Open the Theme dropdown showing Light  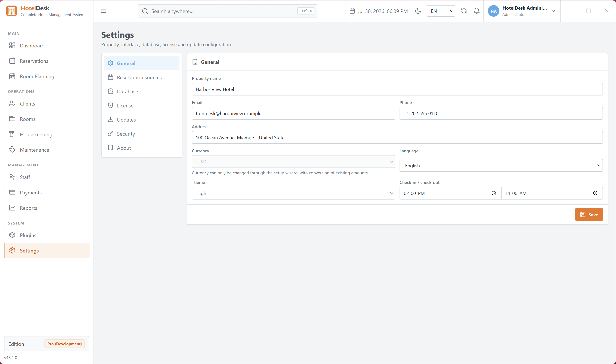293,193
